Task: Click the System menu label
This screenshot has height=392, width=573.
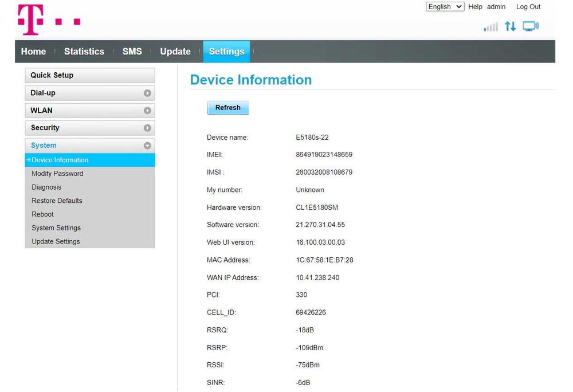Action: 44,146
